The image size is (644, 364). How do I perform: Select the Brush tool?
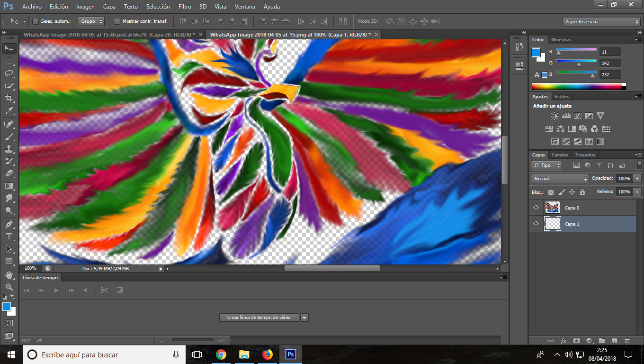pos(9,136)
